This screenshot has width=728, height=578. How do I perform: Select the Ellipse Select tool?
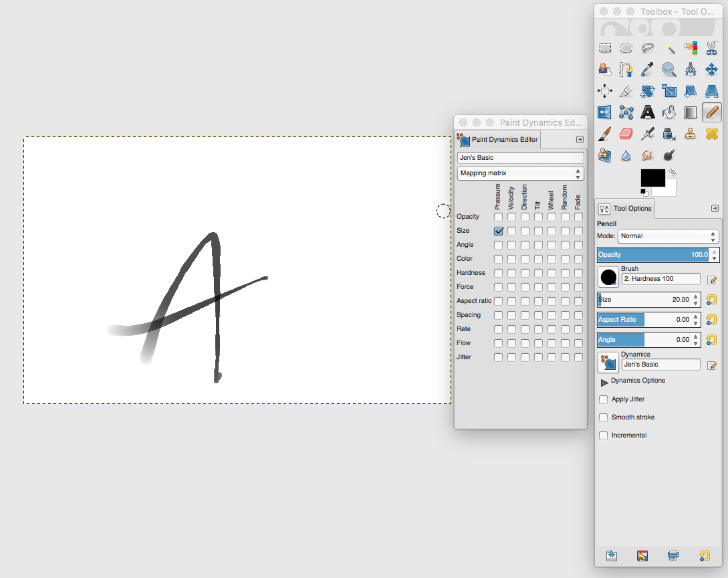tap(626, 48)
